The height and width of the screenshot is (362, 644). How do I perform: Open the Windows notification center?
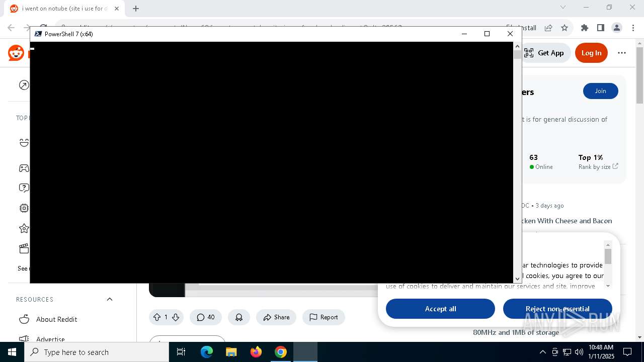[627, 352]
